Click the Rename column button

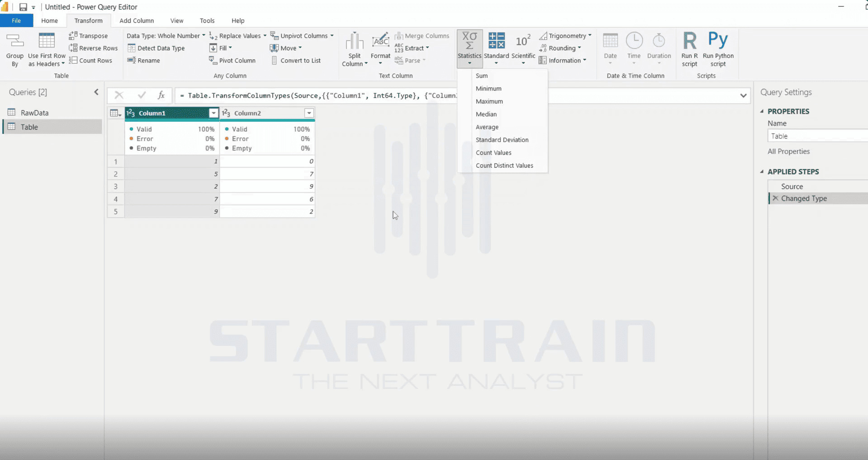144,60
